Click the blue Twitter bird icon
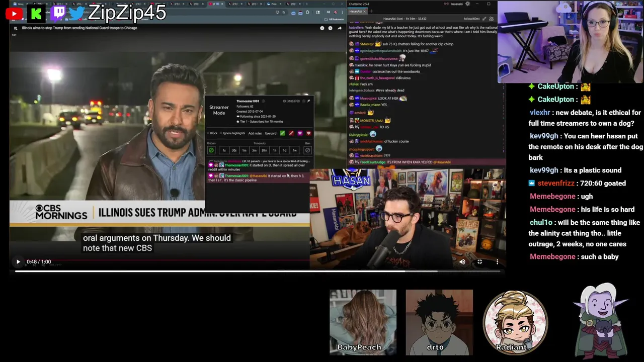 coord(76,14)
